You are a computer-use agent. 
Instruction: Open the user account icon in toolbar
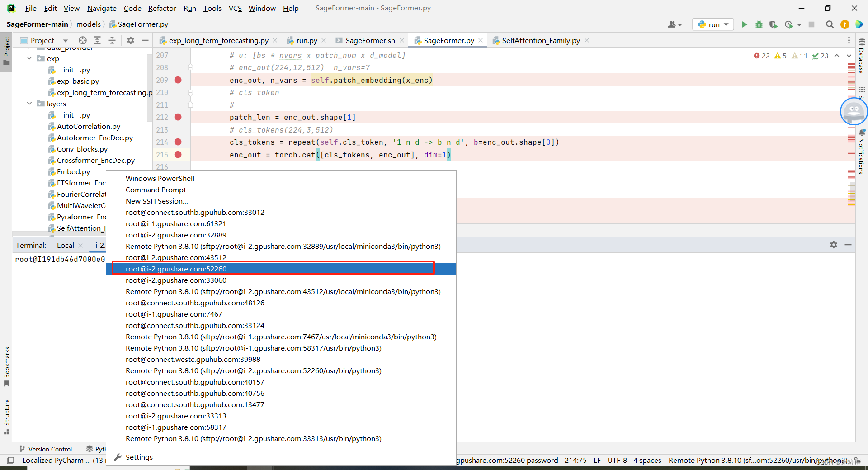click(672, 24)
